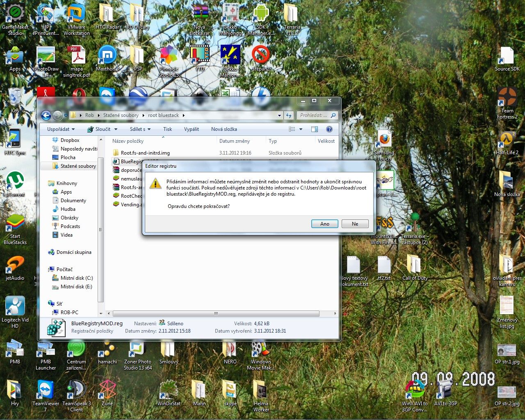The image size is (525, 420).
Task: Click the horizontal scrollbar in file list
Action: (x=216, y=313)
